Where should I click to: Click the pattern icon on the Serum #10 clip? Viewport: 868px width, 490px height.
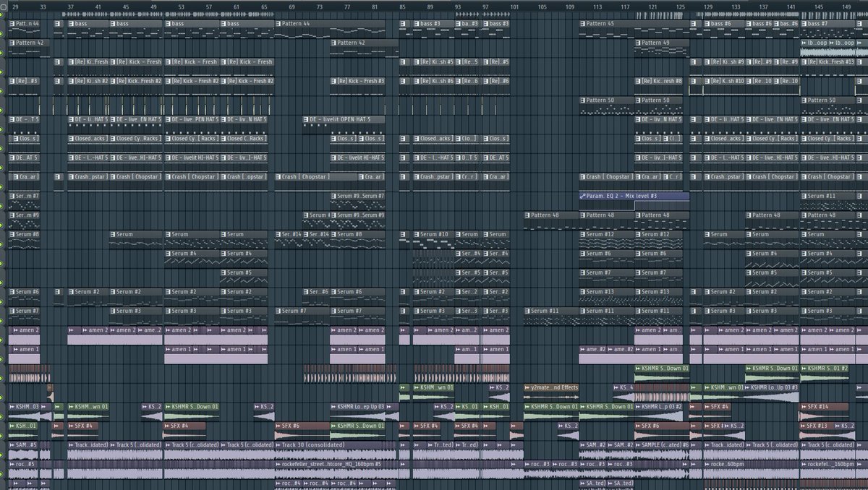[x=417, y=234]
